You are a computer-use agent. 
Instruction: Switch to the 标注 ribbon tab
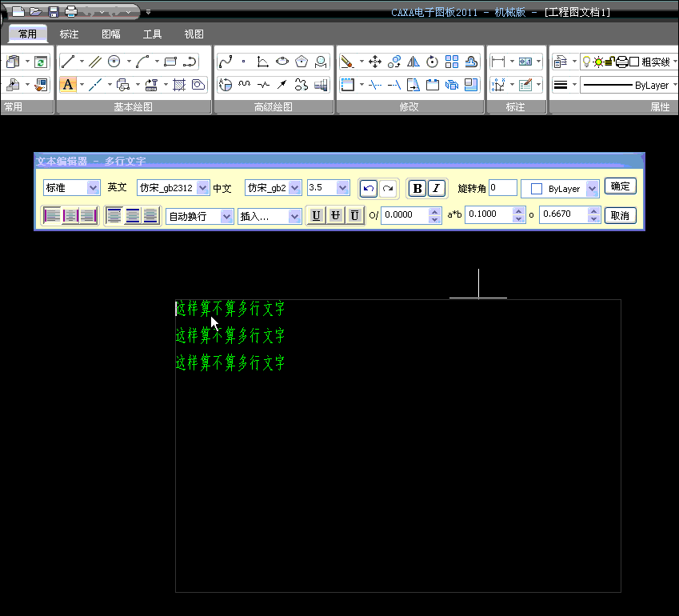coord(70,34)
